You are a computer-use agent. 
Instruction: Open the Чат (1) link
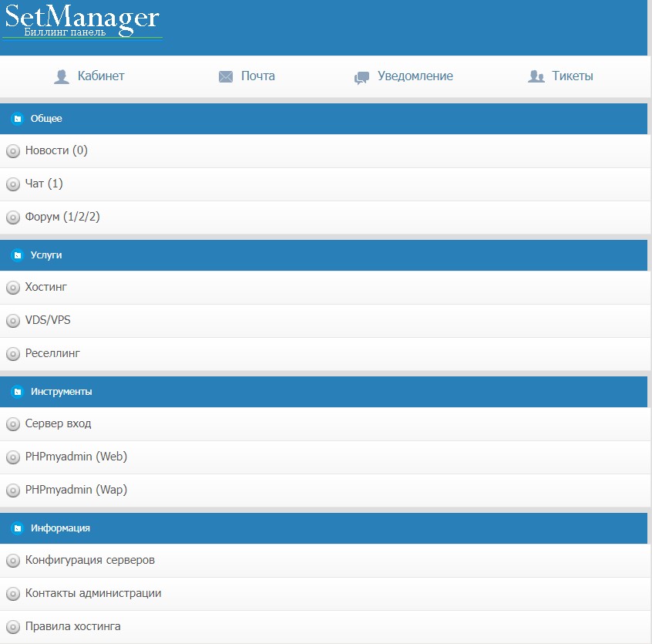pos(44,184)
